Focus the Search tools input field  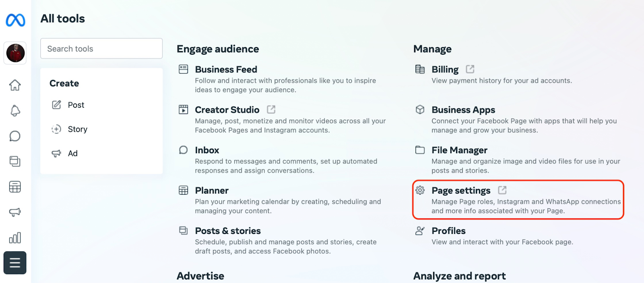[101, 49]
